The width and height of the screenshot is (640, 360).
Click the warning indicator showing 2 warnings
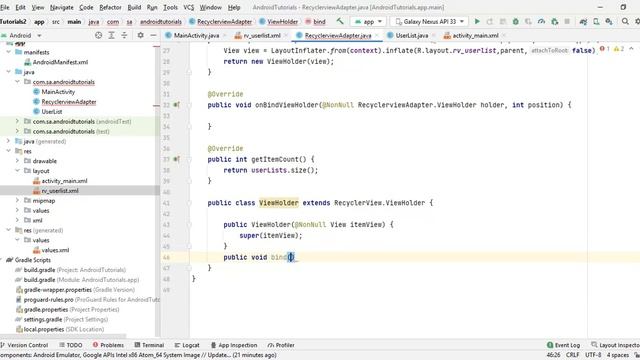[x=619, y=49]
